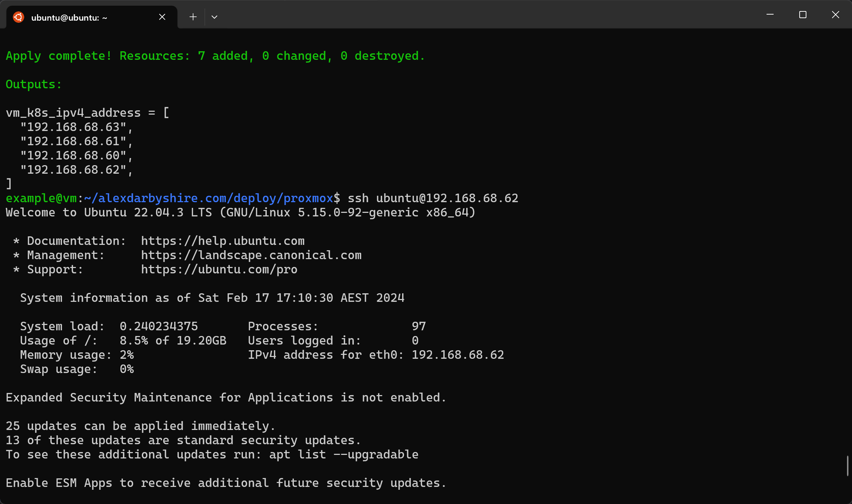Screen dimensions: 852x504
Task: Click the "Apply complete!" status line
Action: pyautogui.click(x=215, y=56)
